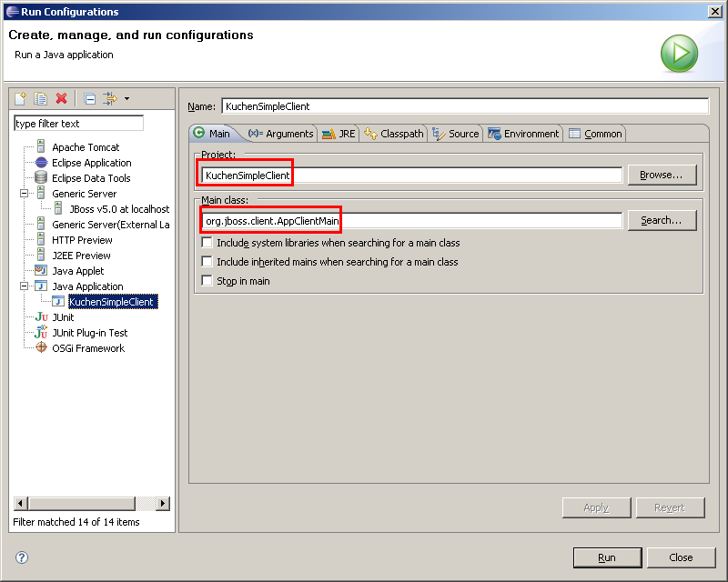The height and width of the screenshot is (582, 728).
Task: Click the Browse... button for the project
Action: 662,175
